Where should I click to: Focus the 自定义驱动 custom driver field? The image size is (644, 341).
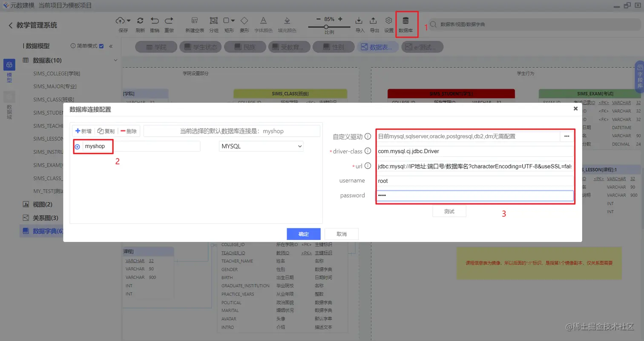tap(468, 136)
